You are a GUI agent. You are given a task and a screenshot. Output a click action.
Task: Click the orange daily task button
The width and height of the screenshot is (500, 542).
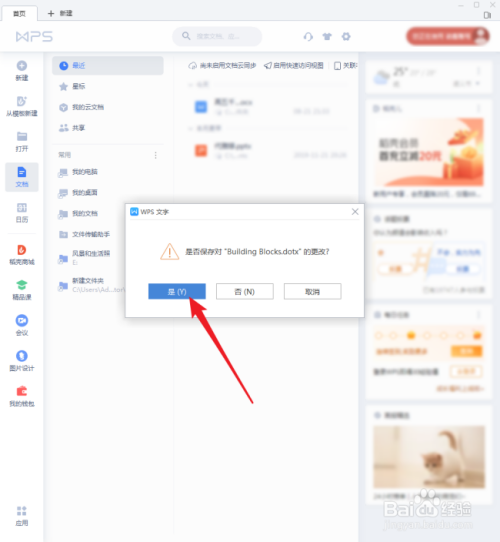(x=466, y=351)
